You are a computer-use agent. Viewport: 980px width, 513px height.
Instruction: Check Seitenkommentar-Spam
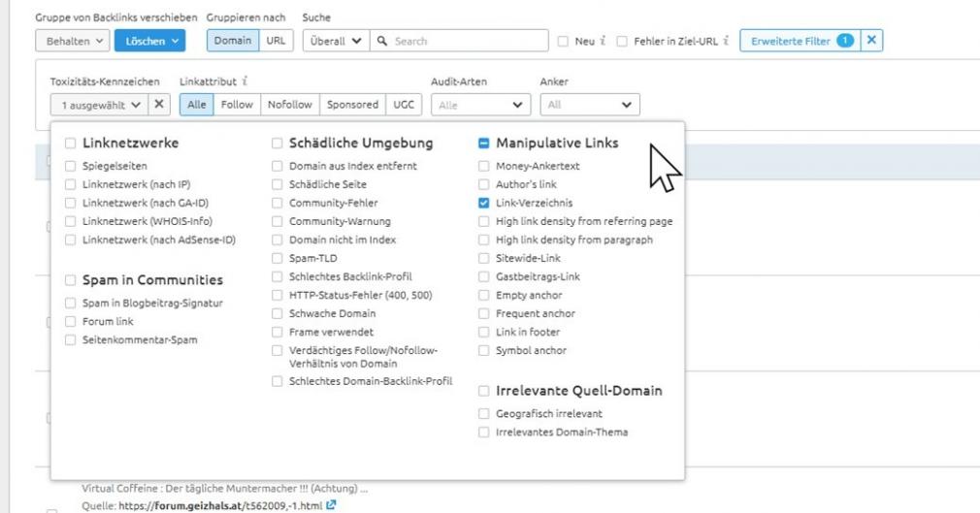[x=70, y=340]
